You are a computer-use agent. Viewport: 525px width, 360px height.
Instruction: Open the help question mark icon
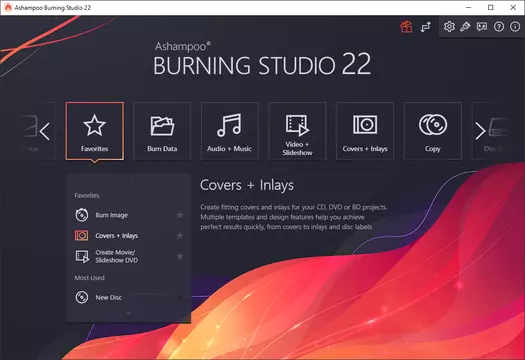point(499,26)
